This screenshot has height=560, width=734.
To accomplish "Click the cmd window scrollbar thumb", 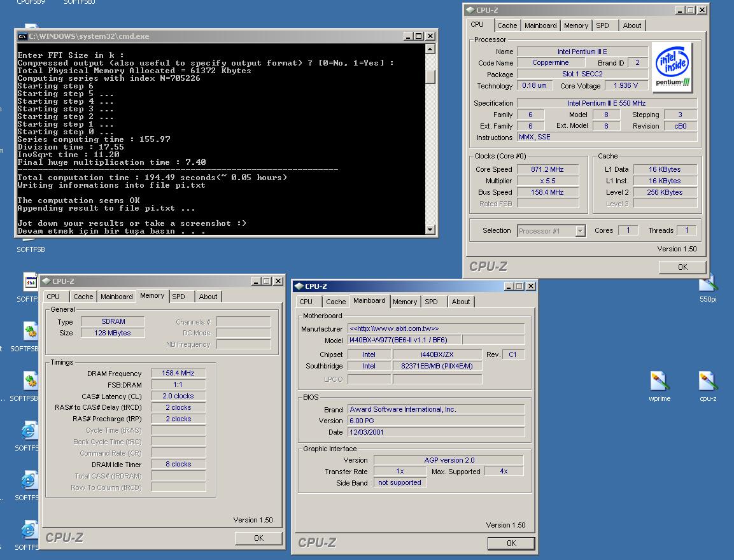I will pyautogui.click(x=430, y=77).
